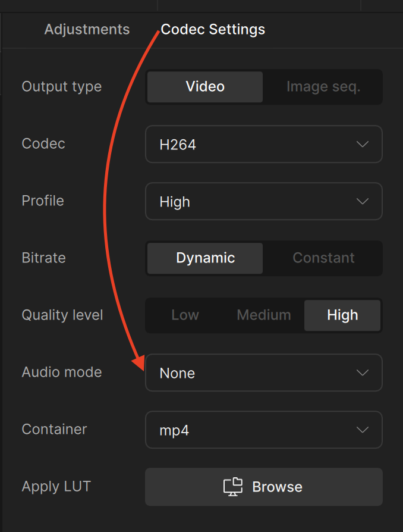Open the Profile dropdown showing High
403x532 pixels.
tap(264, 201)
